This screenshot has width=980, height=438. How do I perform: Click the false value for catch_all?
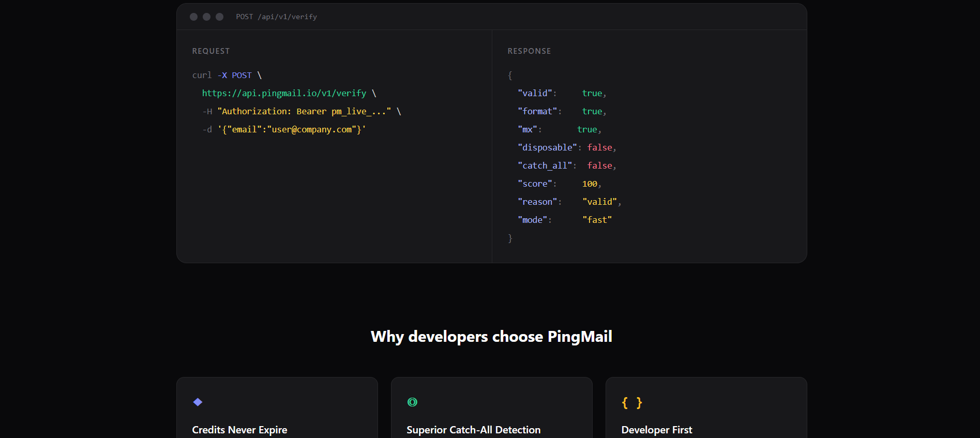click(x=599, y=166)
